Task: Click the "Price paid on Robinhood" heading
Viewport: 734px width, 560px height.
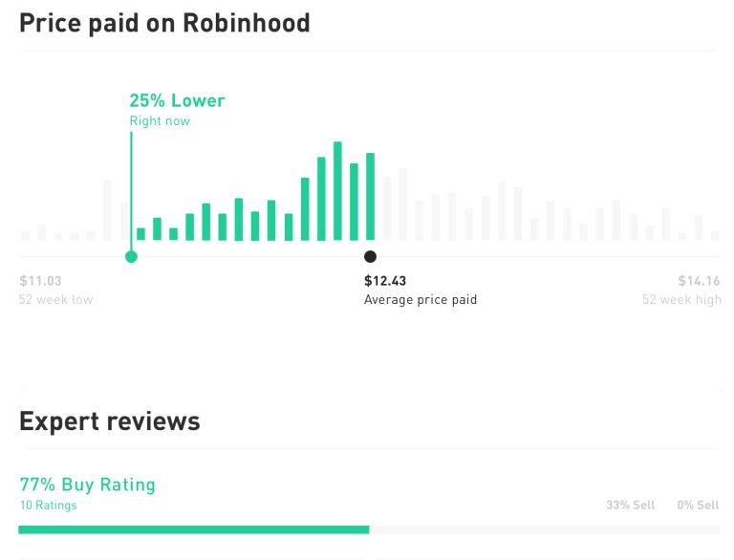Action: click(x=164, y=23)
